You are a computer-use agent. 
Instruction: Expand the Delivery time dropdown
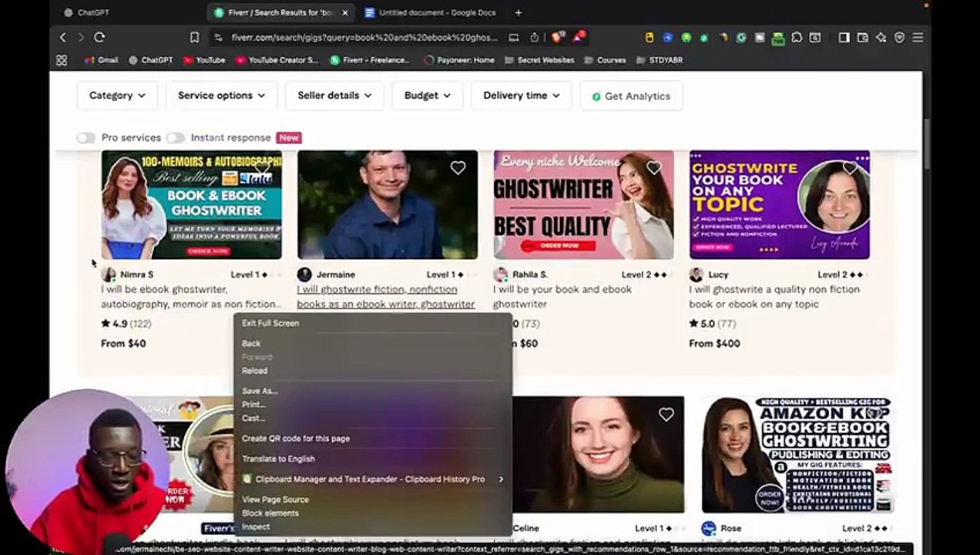[522, 96]
